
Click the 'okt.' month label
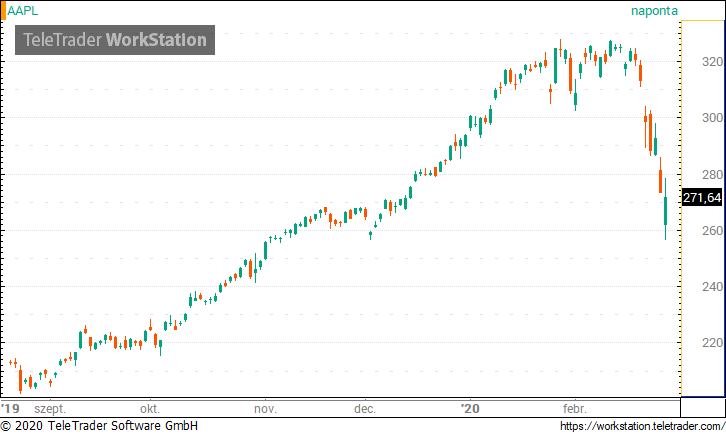150,409
